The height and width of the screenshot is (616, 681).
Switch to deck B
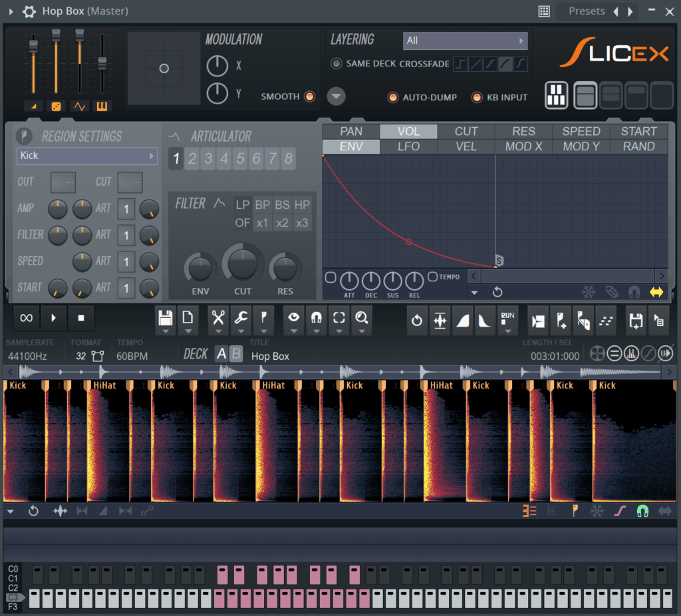point(236,354)
